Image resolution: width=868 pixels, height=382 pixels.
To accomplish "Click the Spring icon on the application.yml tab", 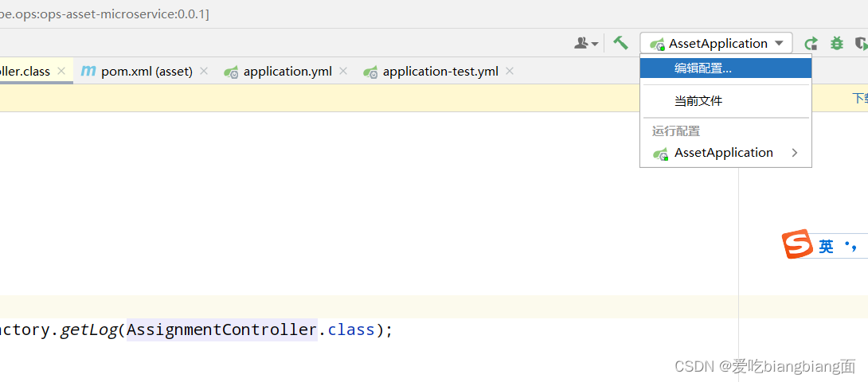I will coord(231,72).
